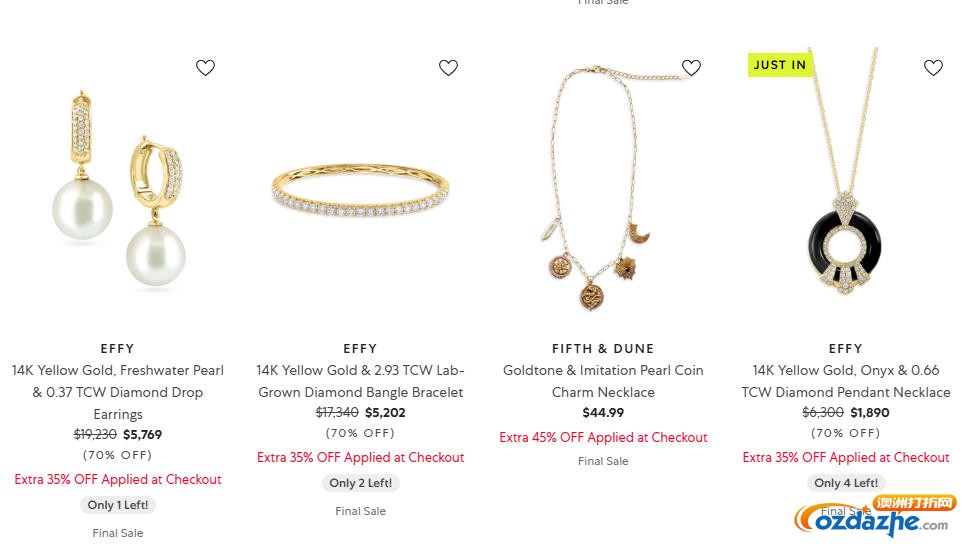
Task: Add coin charm necklace to wishlist heart
Action: click(x=691, y=68)
